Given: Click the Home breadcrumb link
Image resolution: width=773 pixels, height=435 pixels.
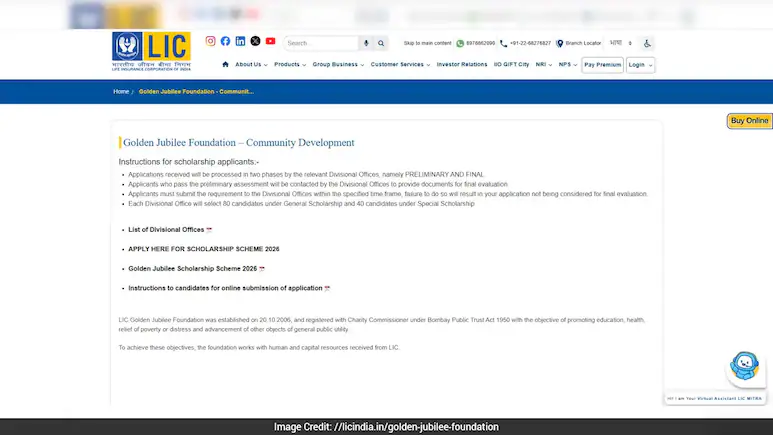Looking at the screenshot, I should point(121,92).
